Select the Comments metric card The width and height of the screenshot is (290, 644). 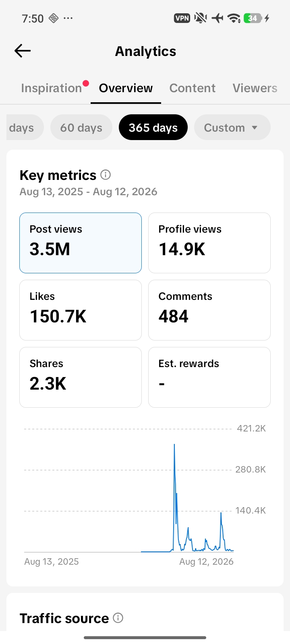tap(209, 310)
